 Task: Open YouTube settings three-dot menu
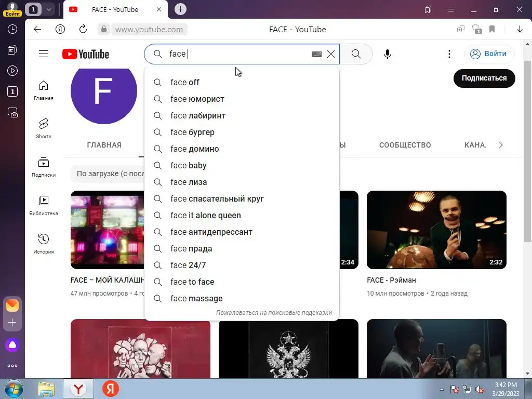[x=449, y=54]
